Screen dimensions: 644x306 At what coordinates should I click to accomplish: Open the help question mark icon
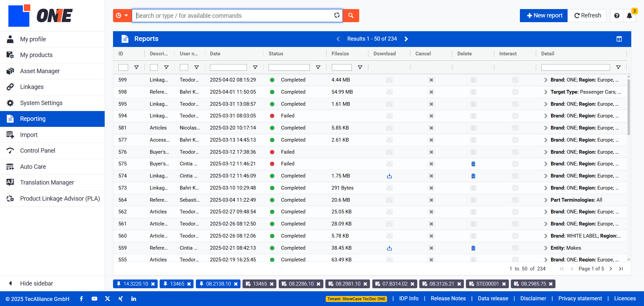pos(616,15)
